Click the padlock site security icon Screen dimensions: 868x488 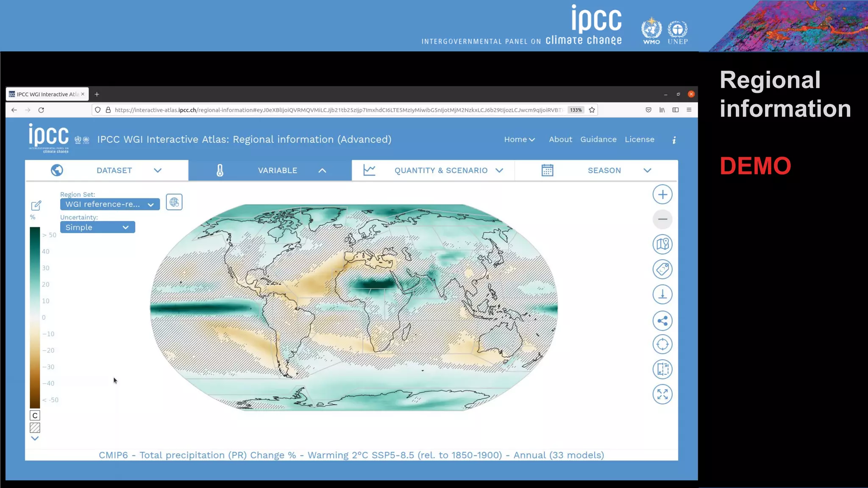click(x=108, y=110)
